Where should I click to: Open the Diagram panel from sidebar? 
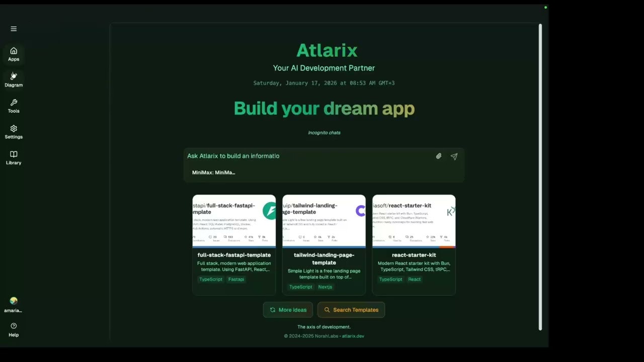14,79
